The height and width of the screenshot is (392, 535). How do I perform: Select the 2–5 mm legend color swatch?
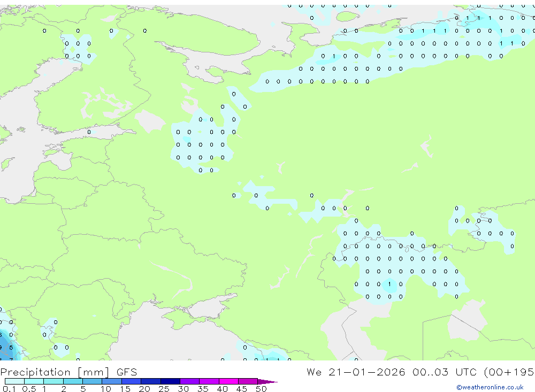click(73, 381)
